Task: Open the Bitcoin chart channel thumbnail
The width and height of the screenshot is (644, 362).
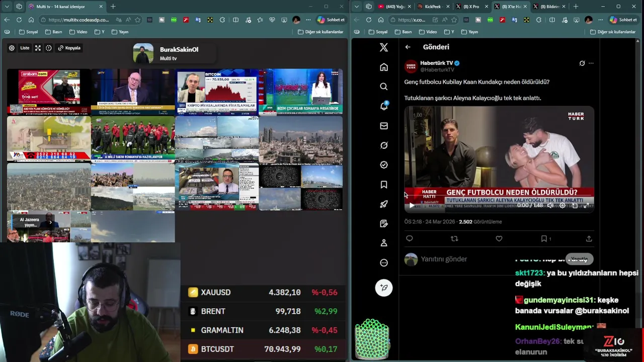Action: pos(217,92)
